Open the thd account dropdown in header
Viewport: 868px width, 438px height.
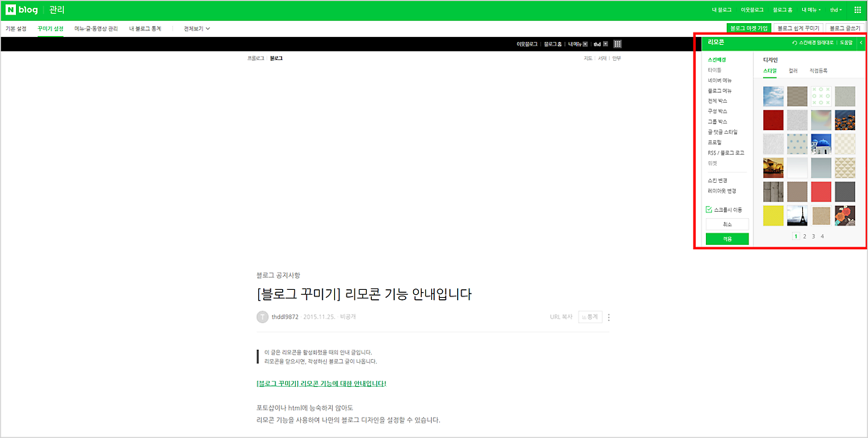(835, 10)
